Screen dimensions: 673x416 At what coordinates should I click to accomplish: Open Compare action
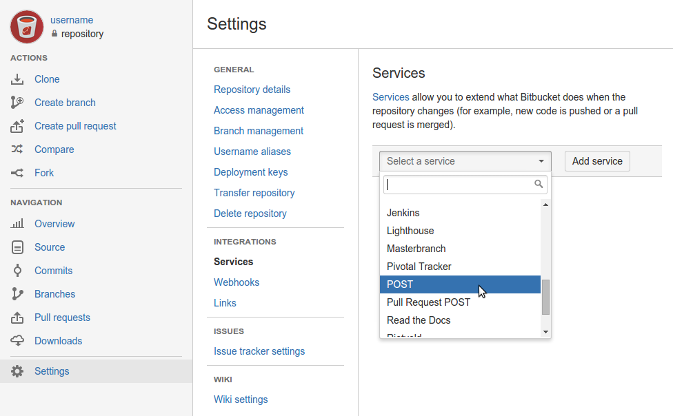[54, 149]
